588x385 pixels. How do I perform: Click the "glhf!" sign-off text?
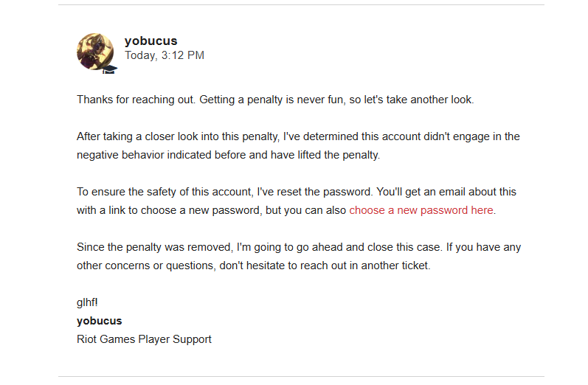coord(88,302)
